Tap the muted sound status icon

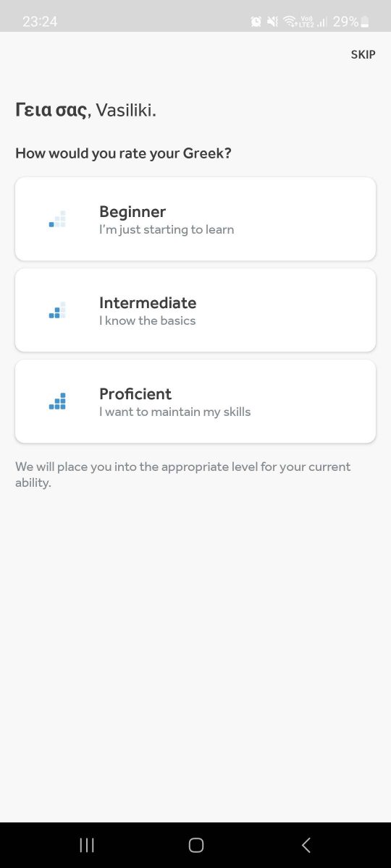click(x=273, y=22)
